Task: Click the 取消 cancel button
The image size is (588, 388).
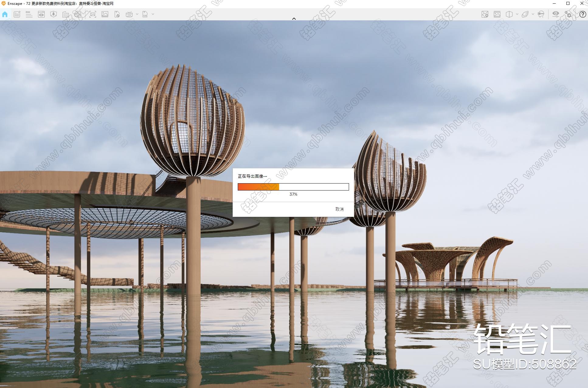Action: 339,209
